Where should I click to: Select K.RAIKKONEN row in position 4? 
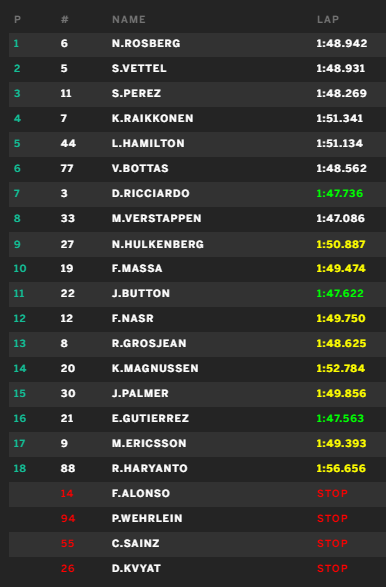click(197, 119)
